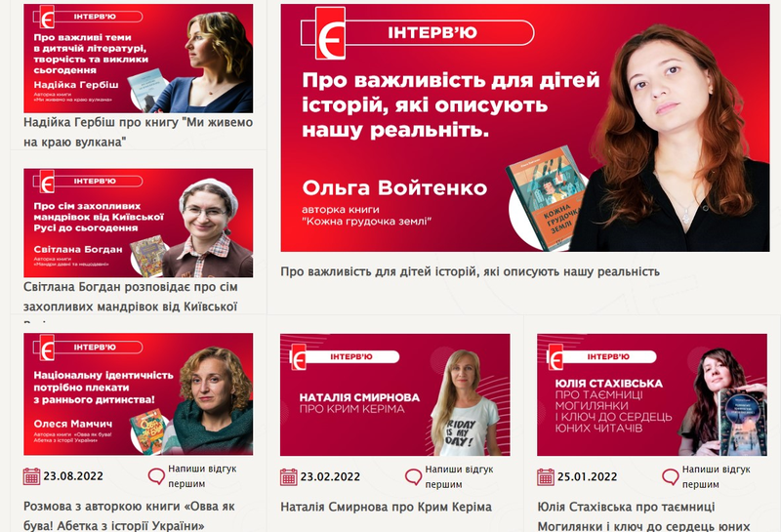Open the large Ольга Войтенко interview banner
Screen dimensions: 781x532
(x=525, y=128)
